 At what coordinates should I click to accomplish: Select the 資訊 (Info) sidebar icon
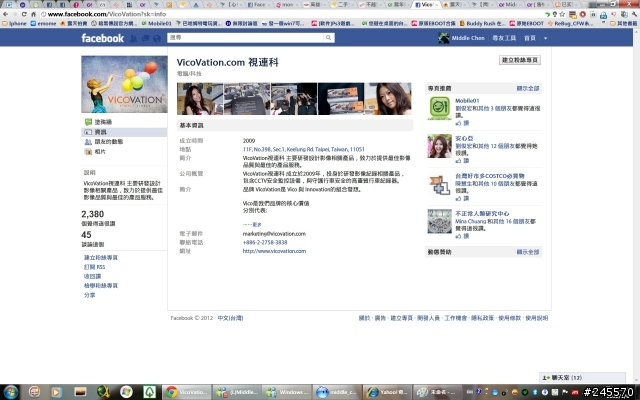coord(88,132)
